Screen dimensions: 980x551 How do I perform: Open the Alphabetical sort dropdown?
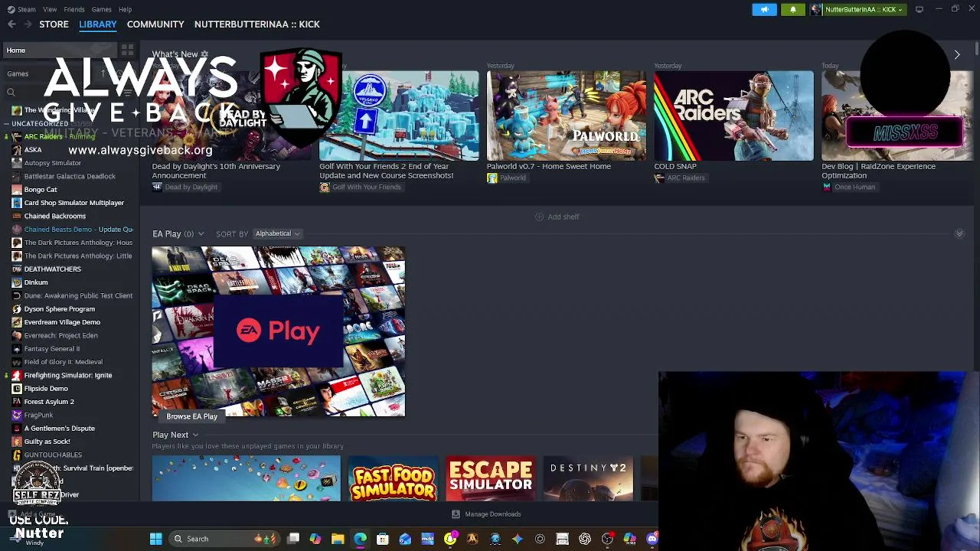point(277,233)
